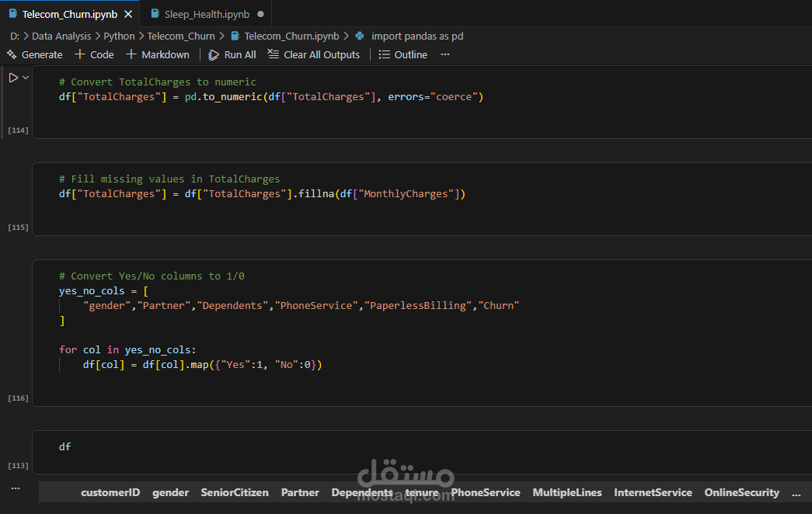The height and width of the screenshot is (514, 812).
Task: Click the SeniorCitizen column header
Action: coord(235,492)
